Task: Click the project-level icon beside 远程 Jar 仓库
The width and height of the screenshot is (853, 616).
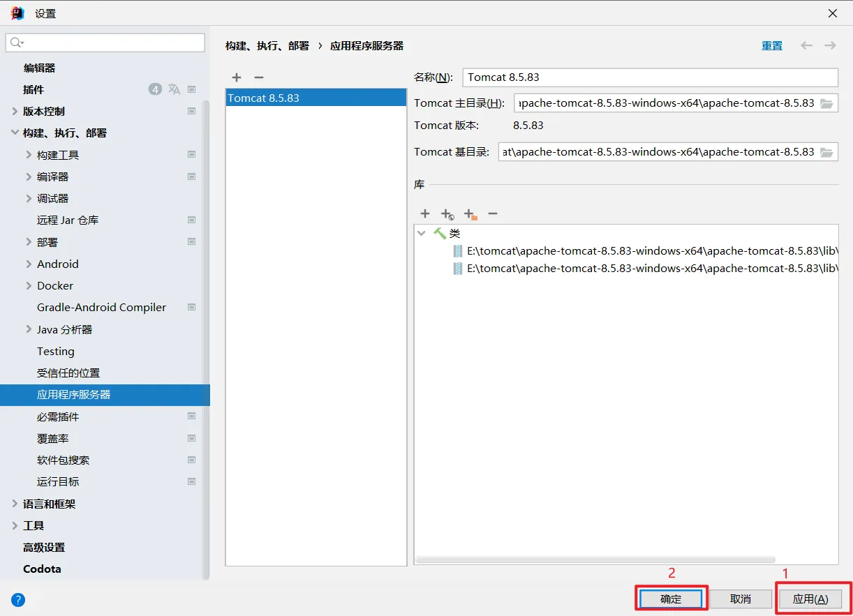Action: point(191,220)
